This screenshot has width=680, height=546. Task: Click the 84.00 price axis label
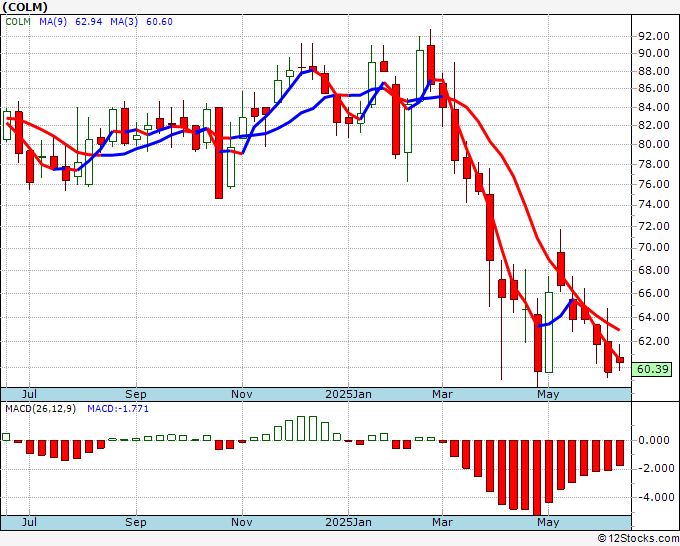[654, 107]
